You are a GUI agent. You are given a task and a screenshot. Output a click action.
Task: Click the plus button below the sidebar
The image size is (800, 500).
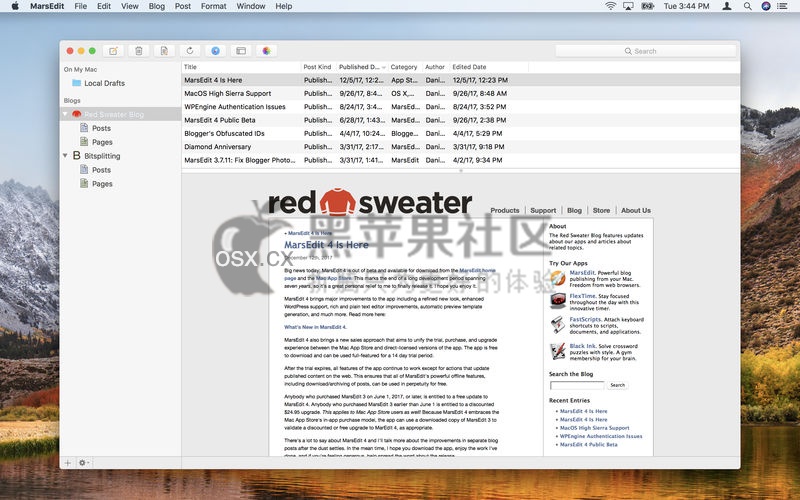pos(68,463)
